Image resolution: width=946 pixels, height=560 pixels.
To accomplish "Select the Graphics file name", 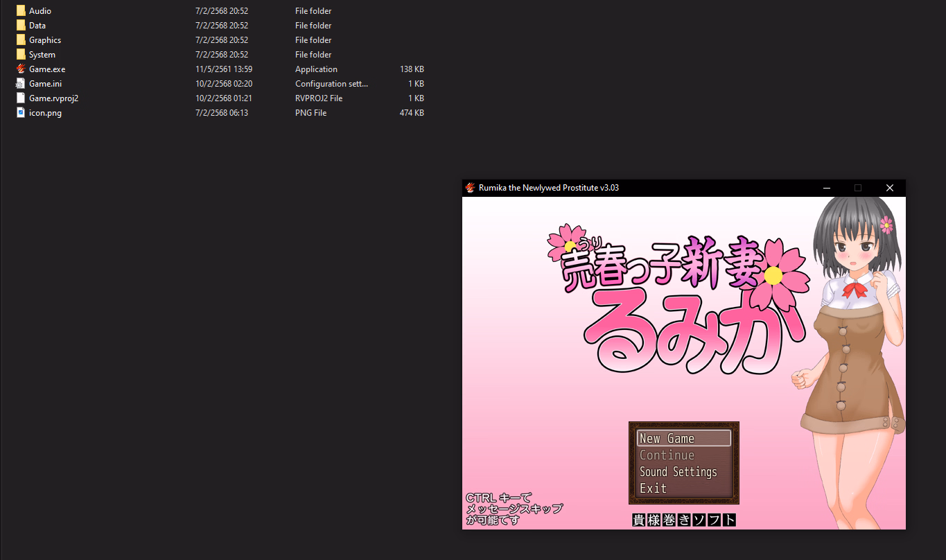I will coord(45,40).
